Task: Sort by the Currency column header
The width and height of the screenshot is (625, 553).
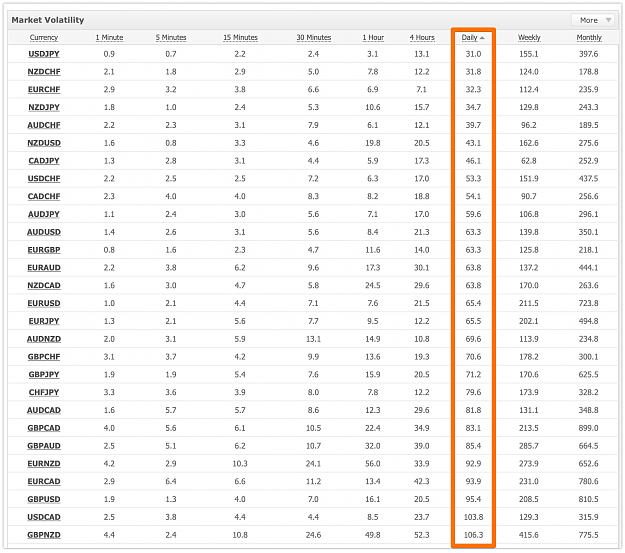Action: pyautogui.click(x=44, y=37)
